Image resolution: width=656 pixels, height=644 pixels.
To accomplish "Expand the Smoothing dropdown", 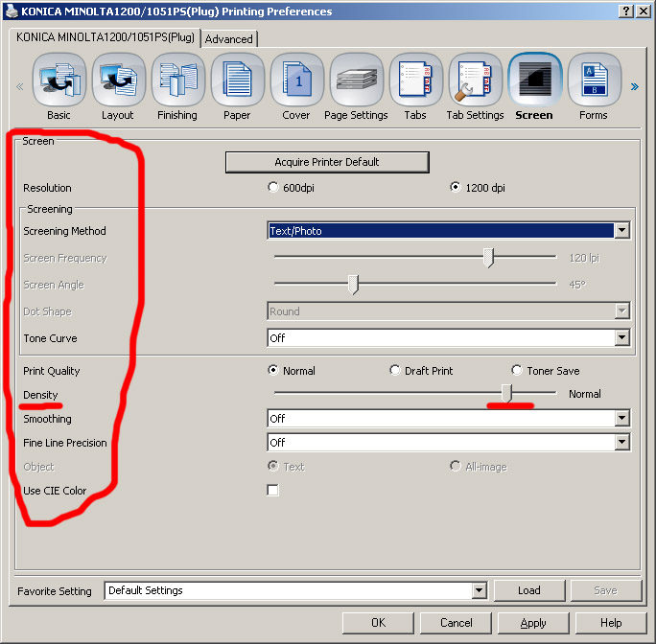I will tap(449, 418).
